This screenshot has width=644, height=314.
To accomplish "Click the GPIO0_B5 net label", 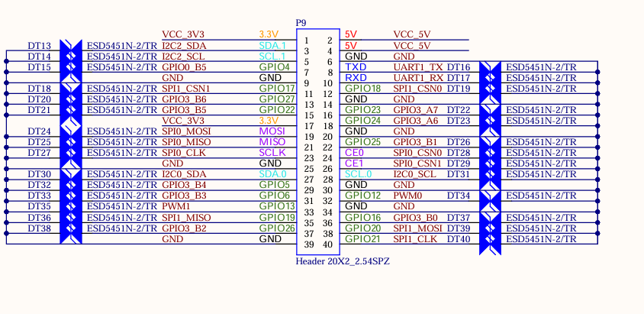I will (184, 67).
